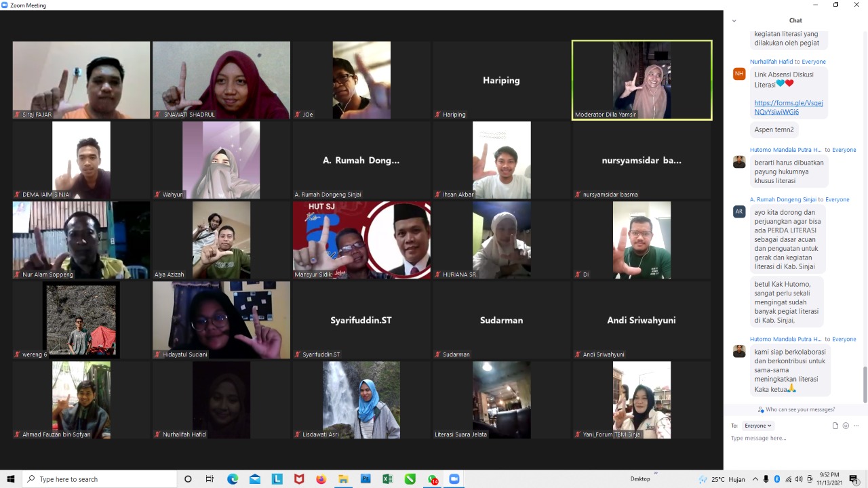Screen dimensions: 868x488
Task: Click the chat panel scrollbar
Action: click(x=865, y=384)
